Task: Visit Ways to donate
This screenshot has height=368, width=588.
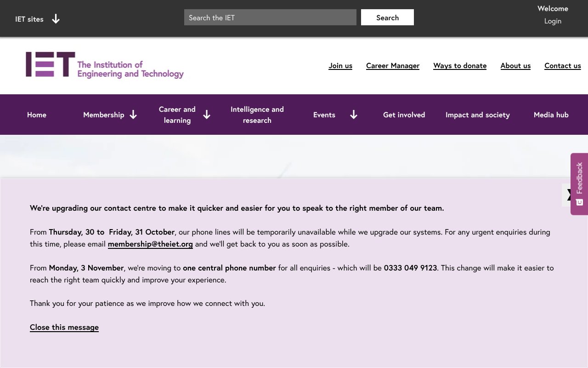Action: (x=460, y=65)
